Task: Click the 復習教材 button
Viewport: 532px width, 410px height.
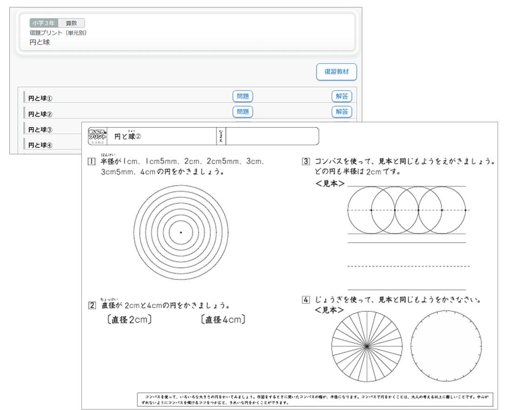Action: [336, 72]
